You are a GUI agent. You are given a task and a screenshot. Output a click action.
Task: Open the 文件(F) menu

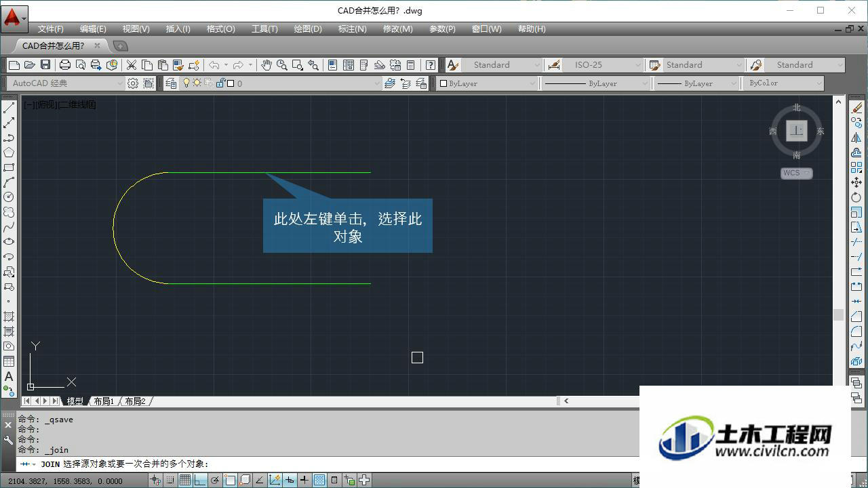tap(50, 29)
